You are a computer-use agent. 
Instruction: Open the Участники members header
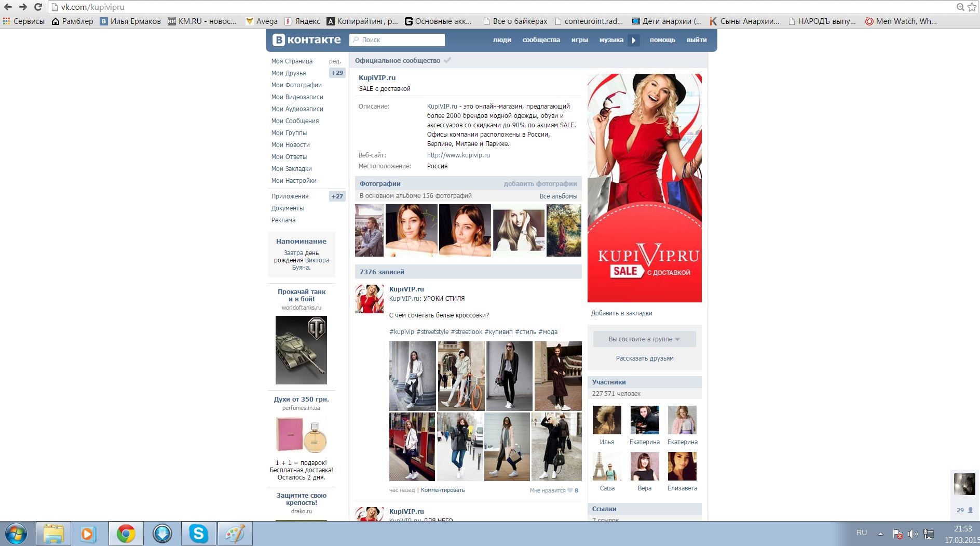coord(644,382)
